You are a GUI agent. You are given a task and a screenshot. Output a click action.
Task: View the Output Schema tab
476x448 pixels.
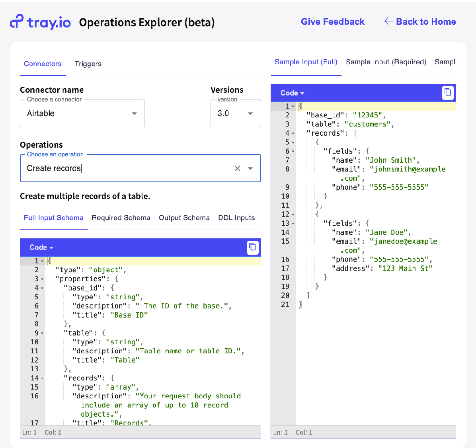coord(184,218)
